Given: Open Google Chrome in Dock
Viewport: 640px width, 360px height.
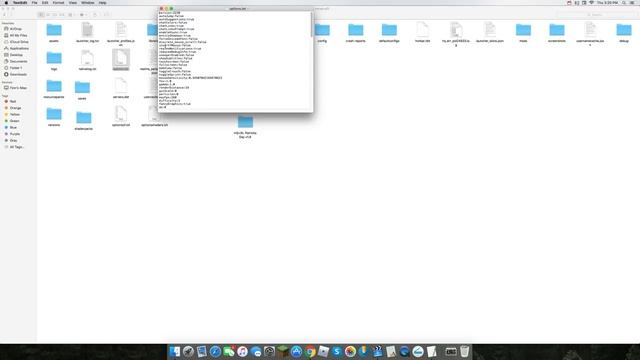Looking at the screenshot, I should 310,351.
